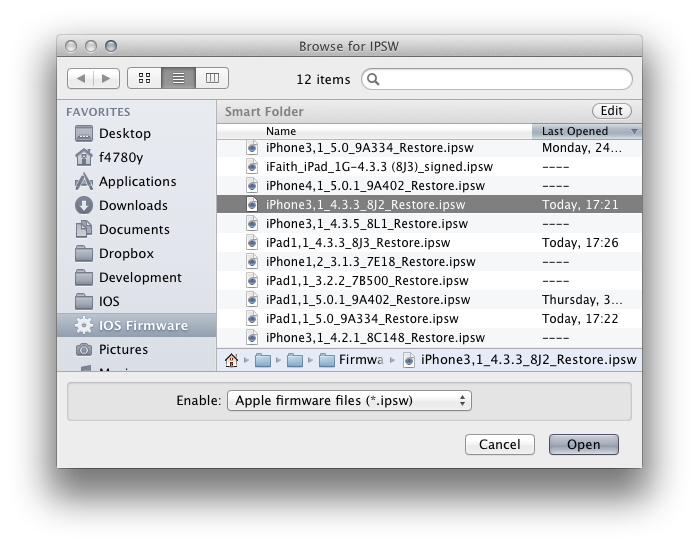Click home icon in path bar
The image size is (699, 547).
tap(231, 360)
